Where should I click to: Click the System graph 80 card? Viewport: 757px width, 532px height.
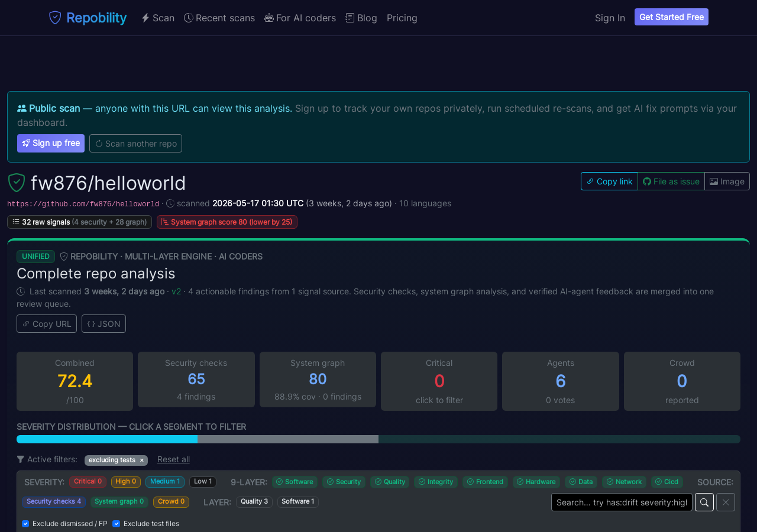(318, 379)
